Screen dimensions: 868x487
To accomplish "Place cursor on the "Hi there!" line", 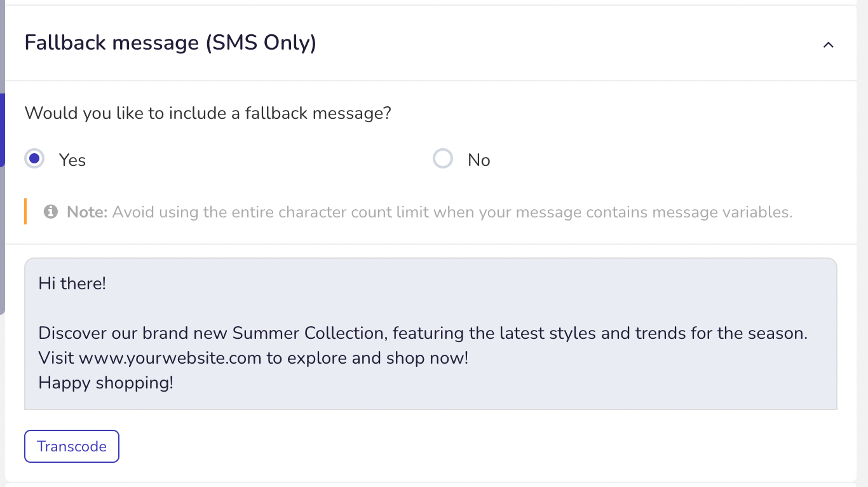I will [72, 283].
